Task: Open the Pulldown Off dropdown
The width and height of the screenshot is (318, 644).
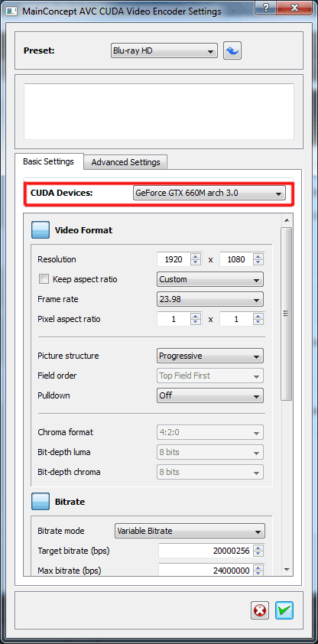Action: (210, 395)
